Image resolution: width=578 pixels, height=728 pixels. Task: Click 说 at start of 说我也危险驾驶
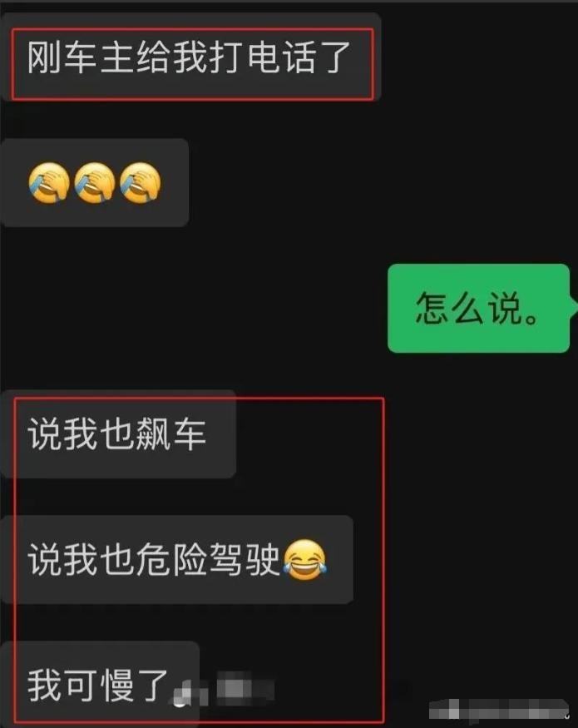tap(44, 559)
